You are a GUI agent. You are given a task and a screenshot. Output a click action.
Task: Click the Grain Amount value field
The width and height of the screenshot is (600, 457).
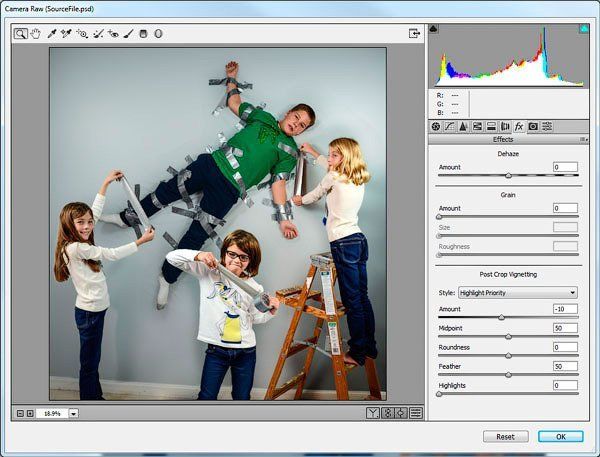[x=565, y=208]
